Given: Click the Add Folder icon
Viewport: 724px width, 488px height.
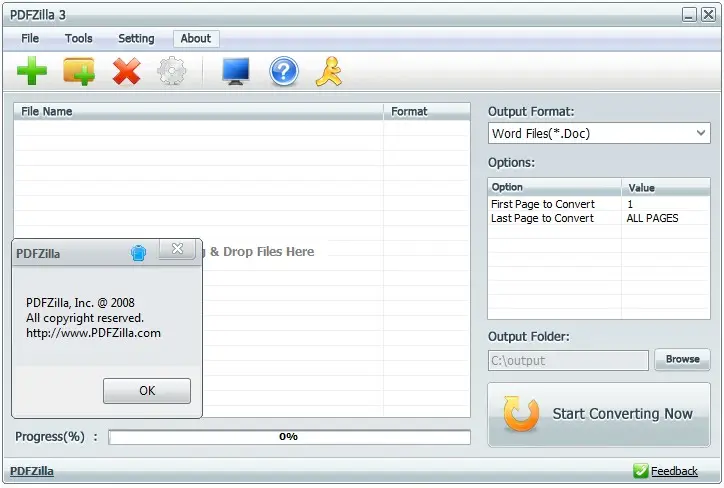Looking at the screenshot, I should (x=79, y=71).
